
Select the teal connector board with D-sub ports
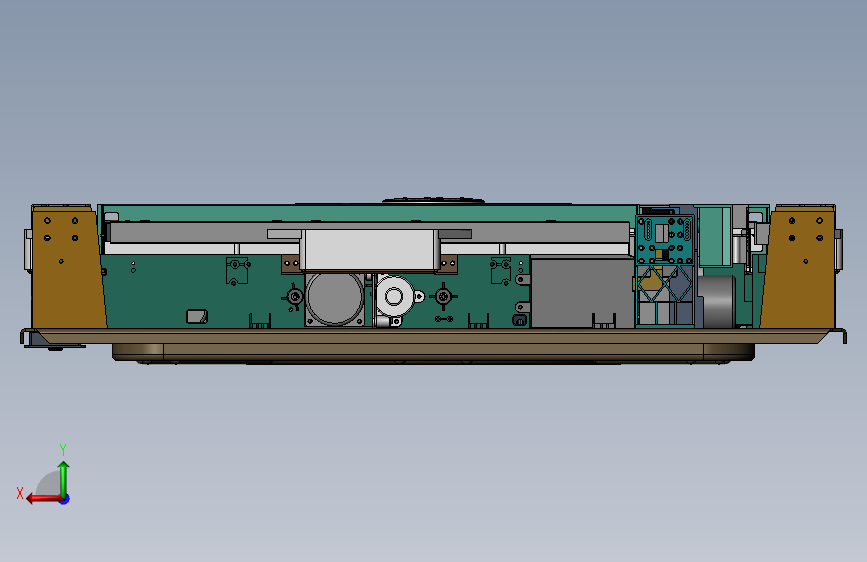coord(665,241)
